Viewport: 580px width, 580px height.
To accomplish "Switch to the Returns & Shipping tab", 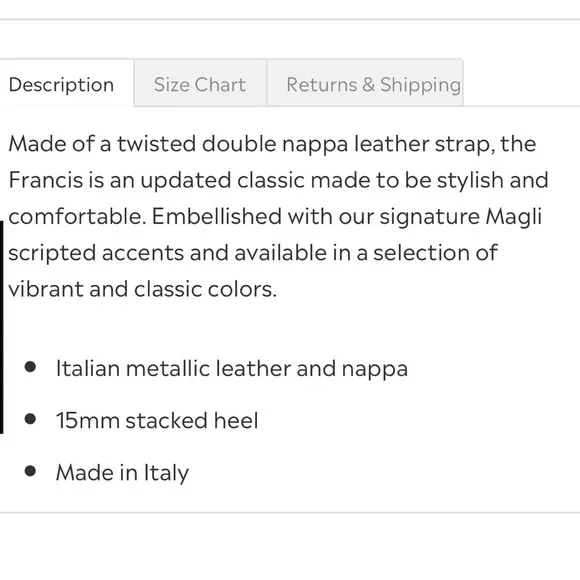I will 365,83.
